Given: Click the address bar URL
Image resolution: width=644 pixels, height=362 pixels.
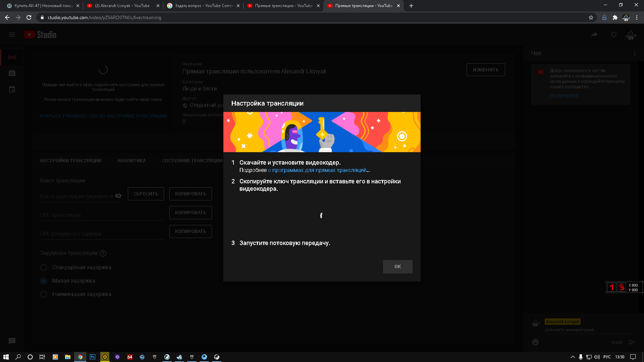Looking at the screenshot, I should tap(104, 17).
